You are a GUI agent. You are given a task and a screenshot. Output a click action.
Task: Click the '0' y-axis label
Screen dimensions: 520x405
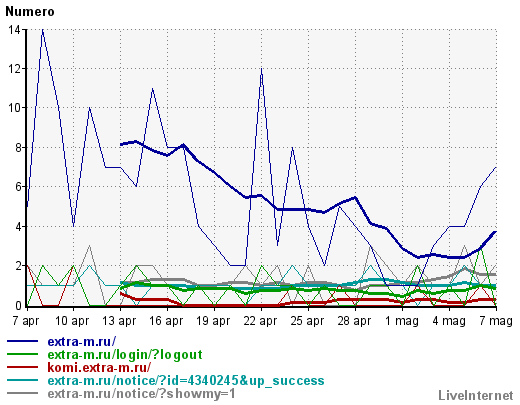18,305
